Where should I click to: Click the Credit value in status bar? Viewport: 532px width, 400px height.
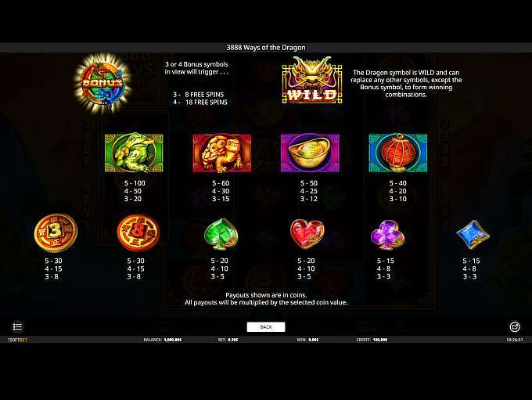(x=380, y=340)
